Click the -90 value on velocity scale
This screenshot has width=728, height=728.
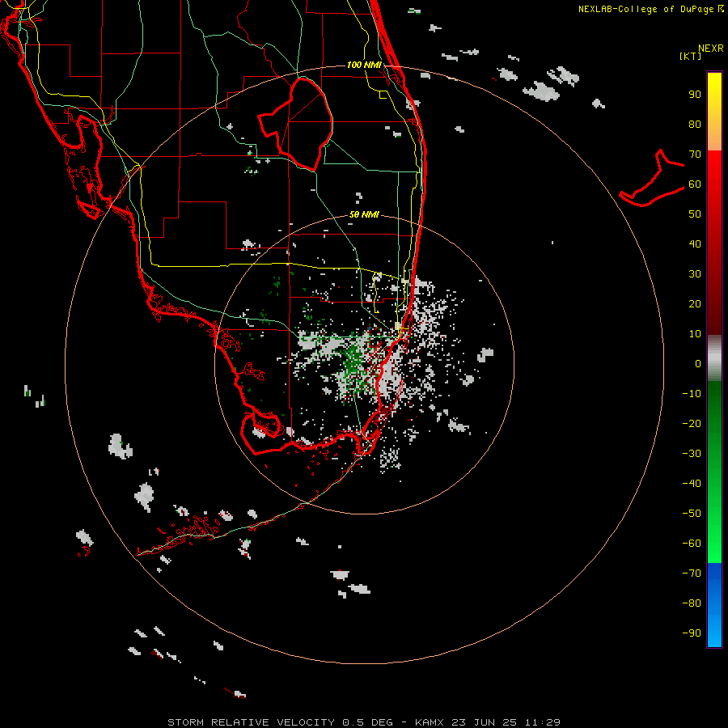pyautogui.click(x=692, y=633)
